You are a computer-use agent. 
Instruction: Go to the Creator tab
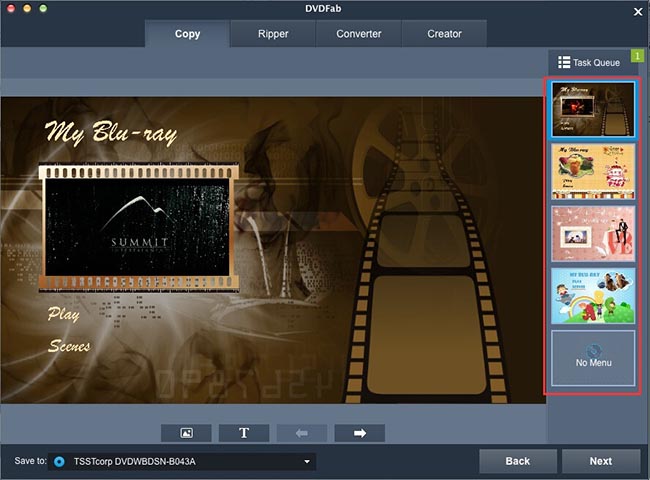[x=444, y=34]
